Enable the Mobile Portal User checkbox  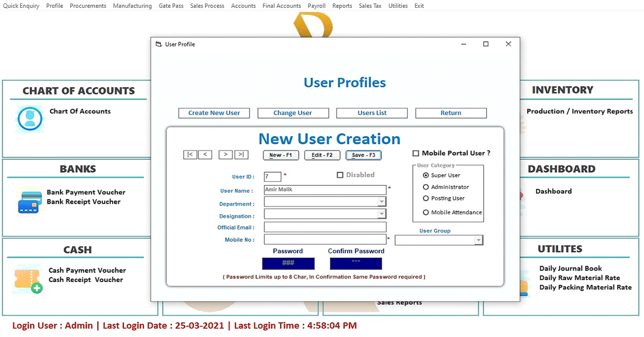[x=416, y=153]
